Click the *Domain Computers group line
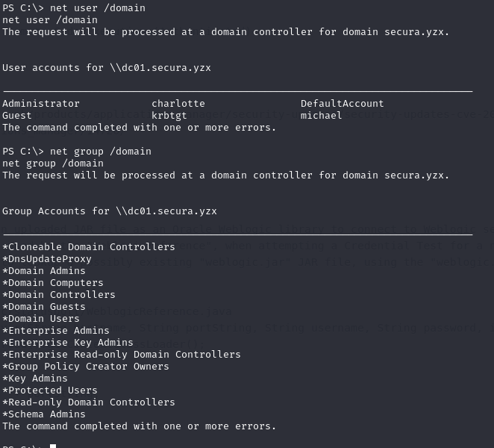Image resolution: width=494 pixels, height=448 pixels. (53, 283)
